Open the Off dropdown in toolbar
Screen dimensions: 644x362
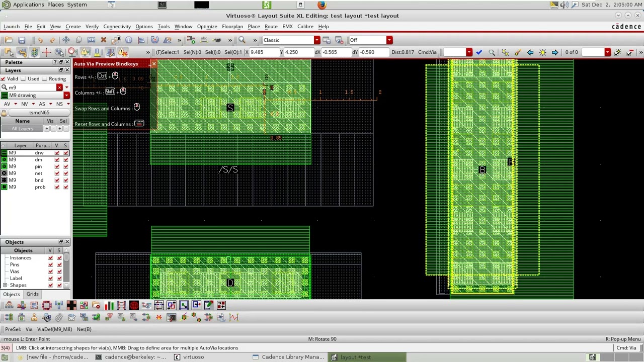coord(389,40)
